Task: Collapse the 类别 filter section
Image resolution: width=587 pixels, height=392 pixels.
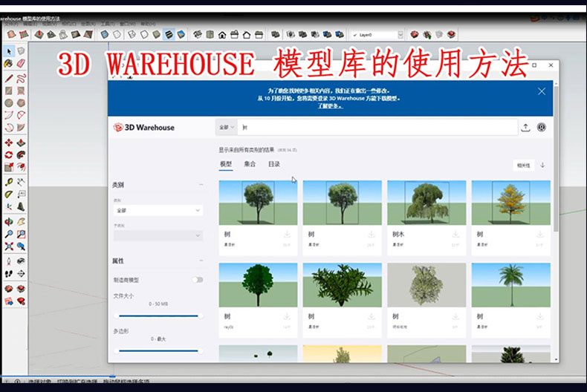Action: (x=201, y=185)
